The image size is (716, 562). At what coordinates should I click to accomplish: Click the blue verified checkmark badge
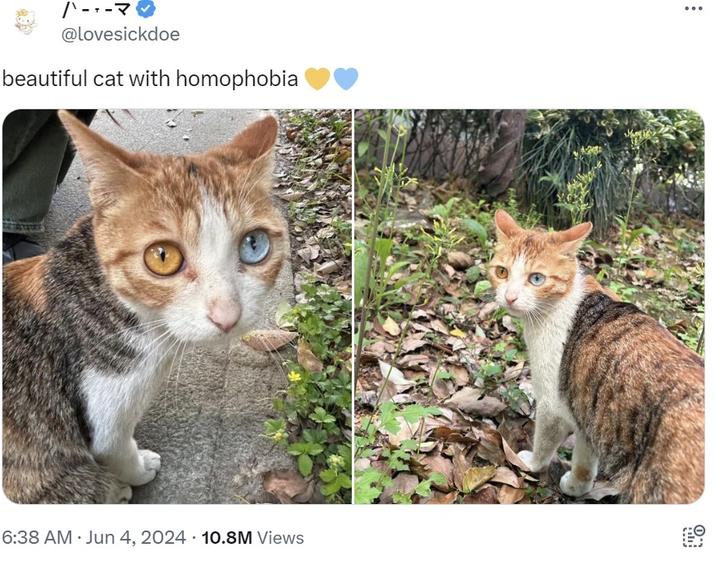pos(146,9)
